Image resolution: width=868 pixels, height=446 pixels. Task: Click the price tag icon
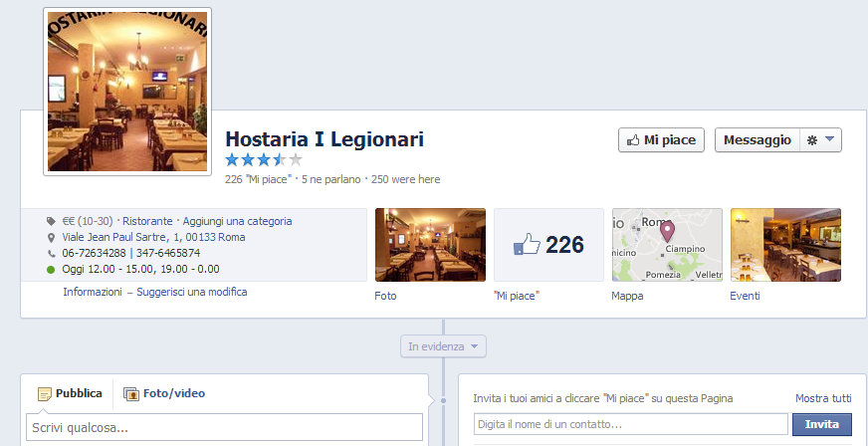pos(51,221)
